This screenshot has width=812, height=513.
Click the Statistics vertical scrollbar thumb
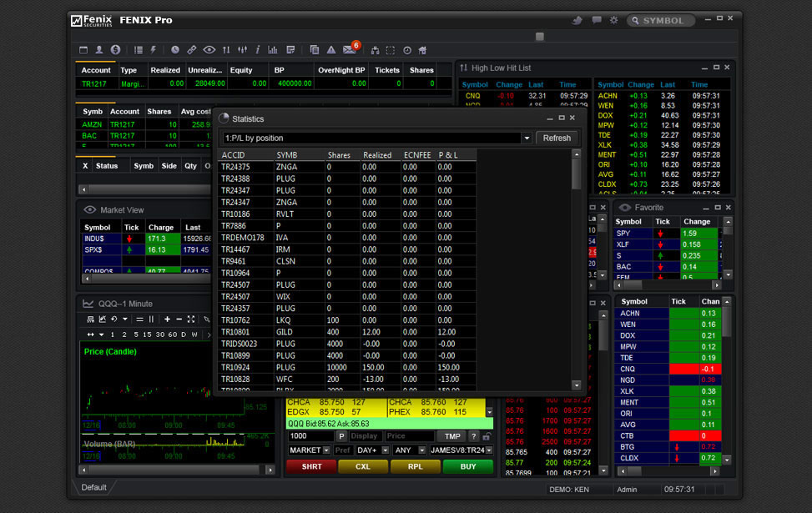pyautogui.click(x=577, y=174)
